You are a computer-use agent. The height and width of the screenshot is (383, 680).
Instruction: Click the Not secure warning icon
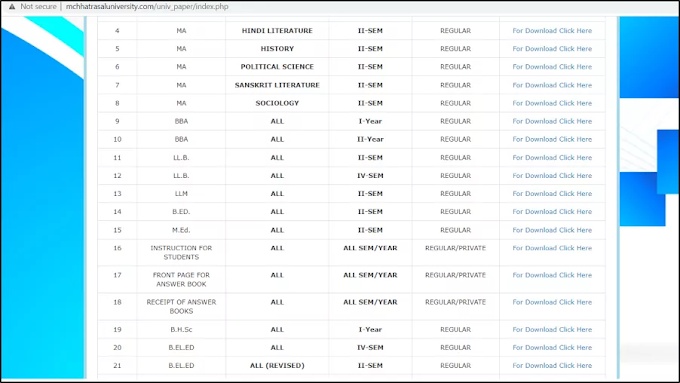click(12, 7)
